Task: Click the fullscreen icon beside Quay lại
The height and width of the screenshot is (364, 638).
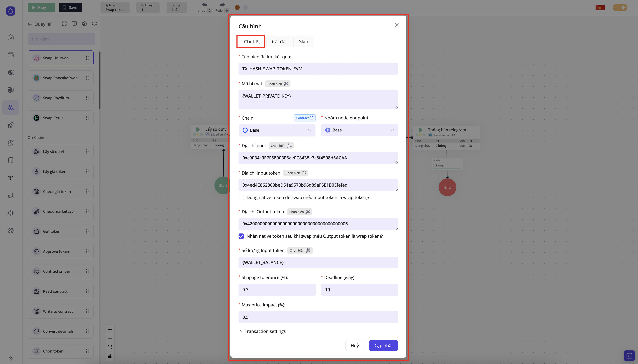Action: click(x=64, y=24)
